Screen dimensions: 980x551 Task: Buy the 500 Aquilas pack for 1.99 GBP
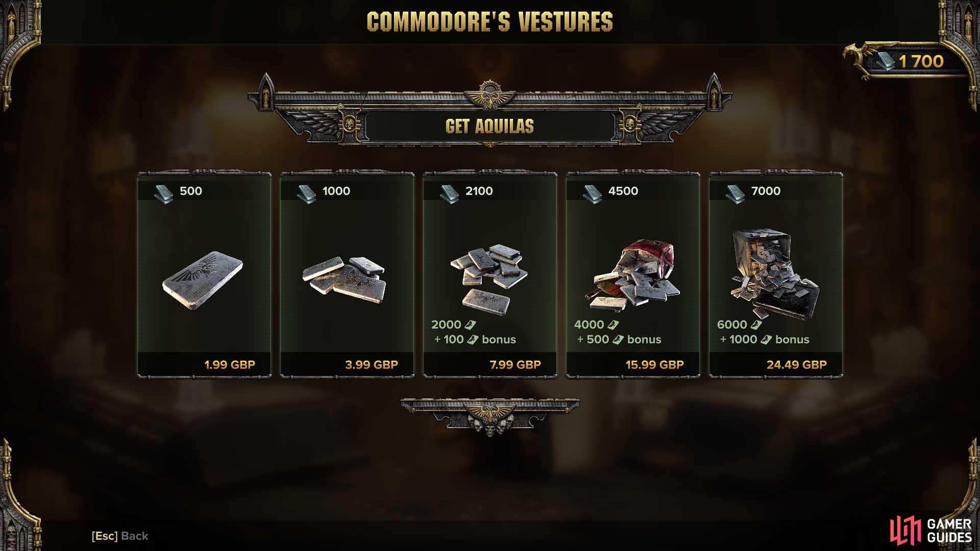pyautogui.click(x=204, y=365)
